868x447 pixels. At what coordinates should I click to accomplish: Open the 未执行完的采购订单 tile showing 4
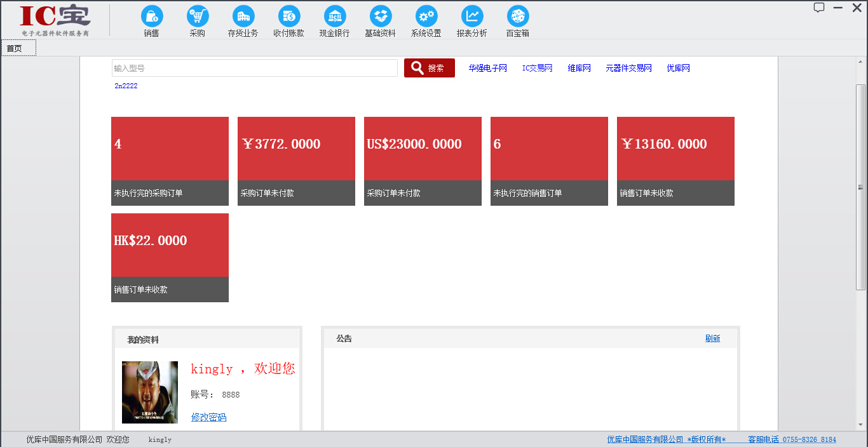[x=170, y=161]
